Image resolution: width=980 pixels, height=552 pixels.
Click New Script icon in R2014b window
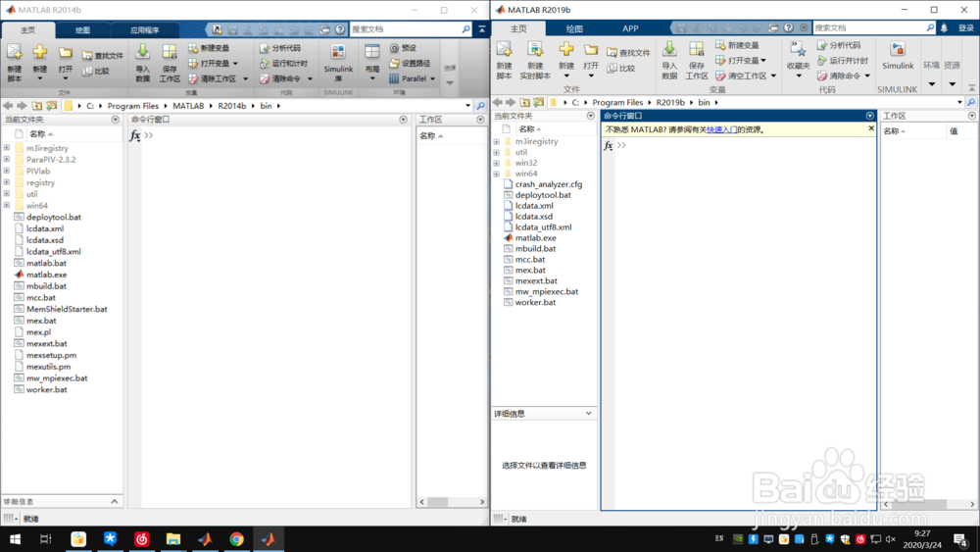(14, 63)
